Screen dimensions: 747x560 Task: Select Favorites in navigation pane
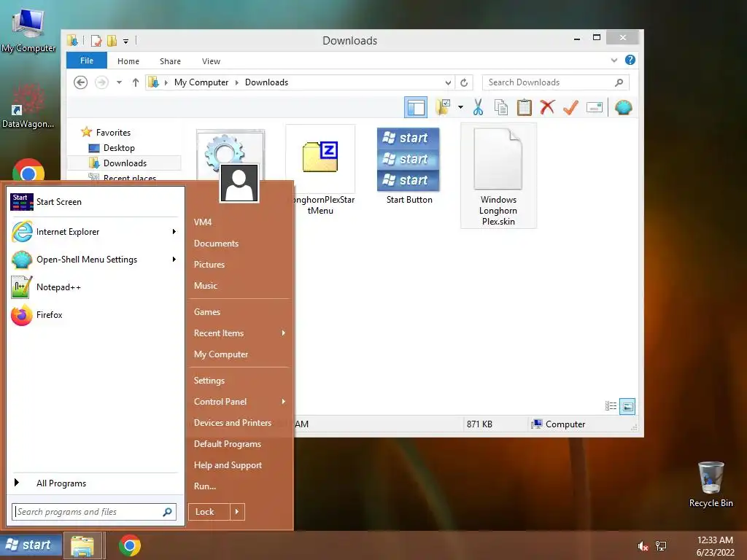(x=113, y=133)
